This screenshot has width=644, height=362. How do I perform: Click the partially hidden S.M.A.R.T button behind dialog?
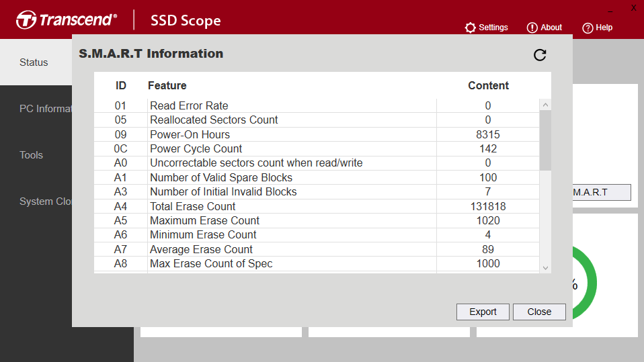[602, 192]
